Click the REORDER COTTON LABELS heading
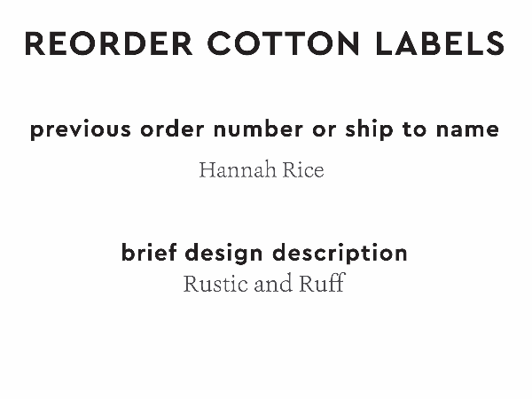532x399 pixels. pos(265,43)
